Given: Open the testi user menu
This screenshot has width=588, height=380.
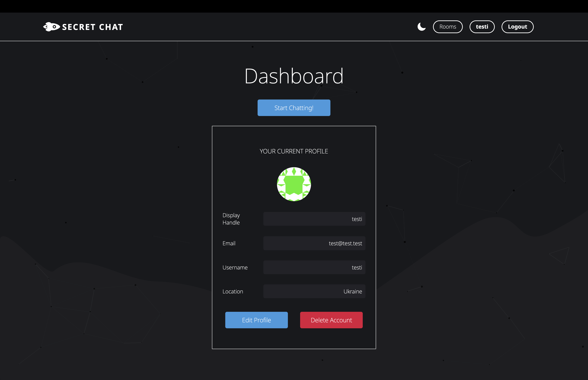Looking at the screenshot, I should pos(482,27).
